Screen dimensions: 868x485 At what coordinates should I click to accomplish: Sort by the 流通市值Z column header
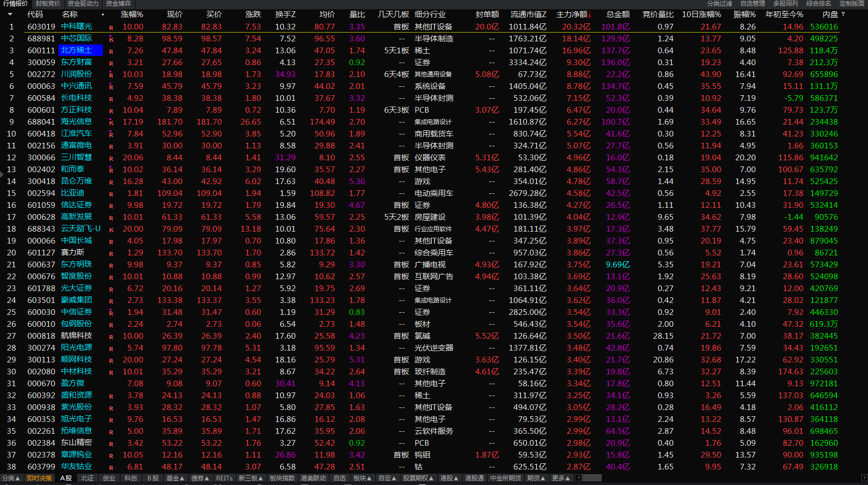[528, 14]
